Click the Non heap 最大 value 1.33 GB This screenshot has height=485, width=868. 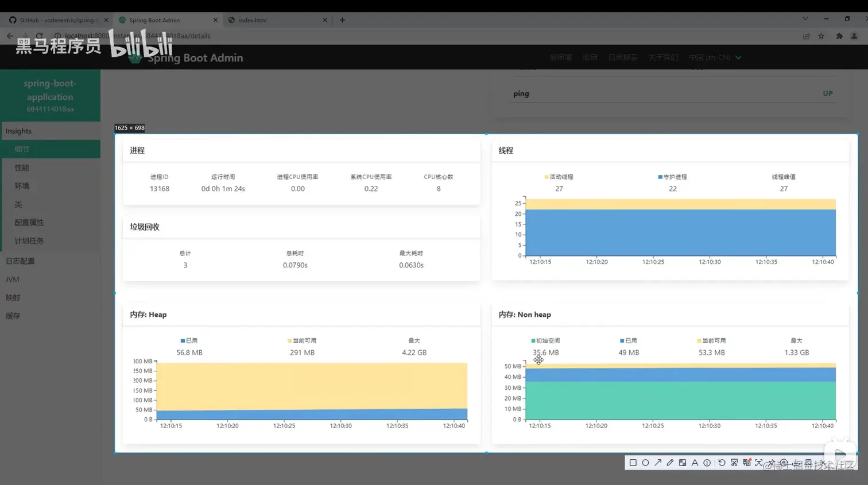[x=796, y=352]
